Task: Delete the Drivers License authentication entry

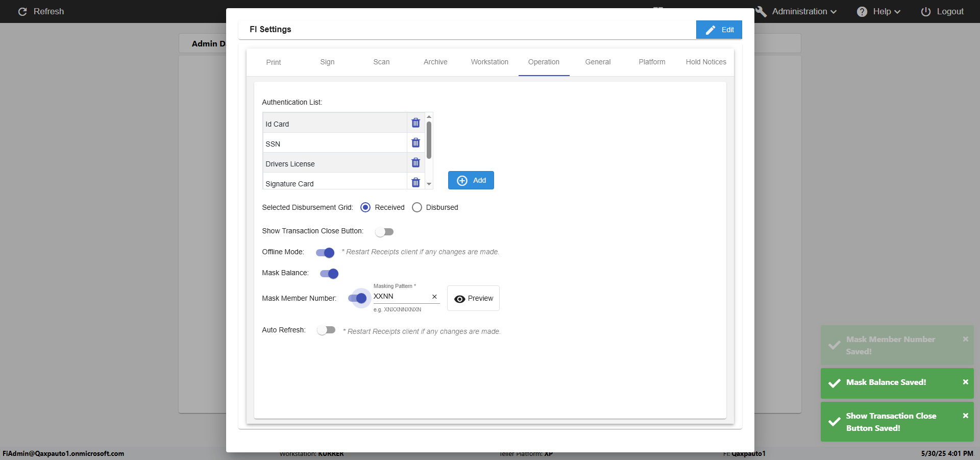Action: tap(415, 163)
